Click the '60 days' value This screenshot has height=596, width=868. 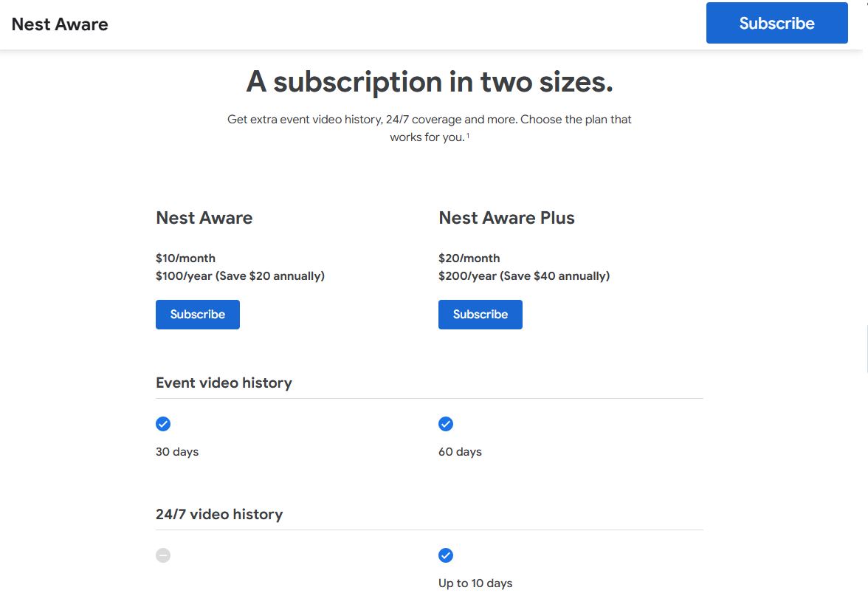tap(460, 451)
